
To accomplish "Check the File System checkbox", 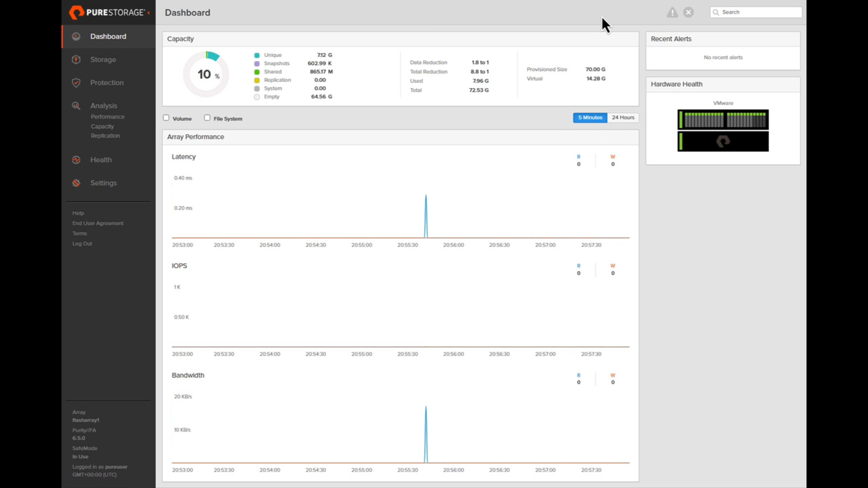I will [x=207, y=118].
